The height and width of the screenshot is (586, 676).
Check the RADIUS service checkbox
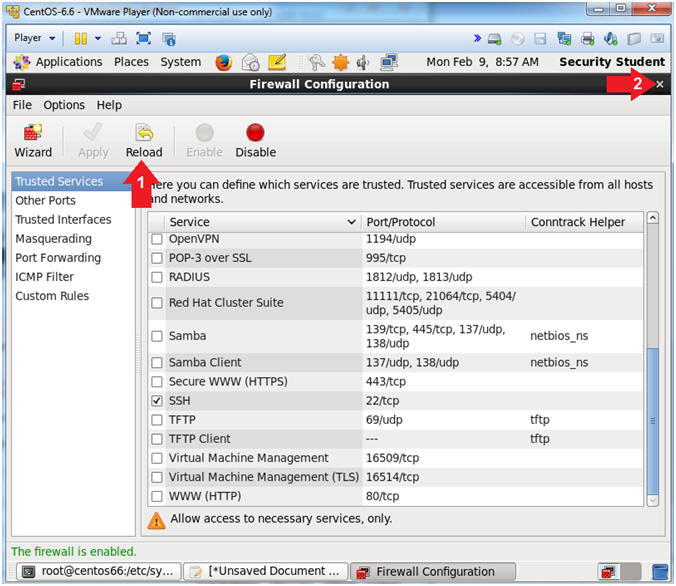(x=157, y=277)
